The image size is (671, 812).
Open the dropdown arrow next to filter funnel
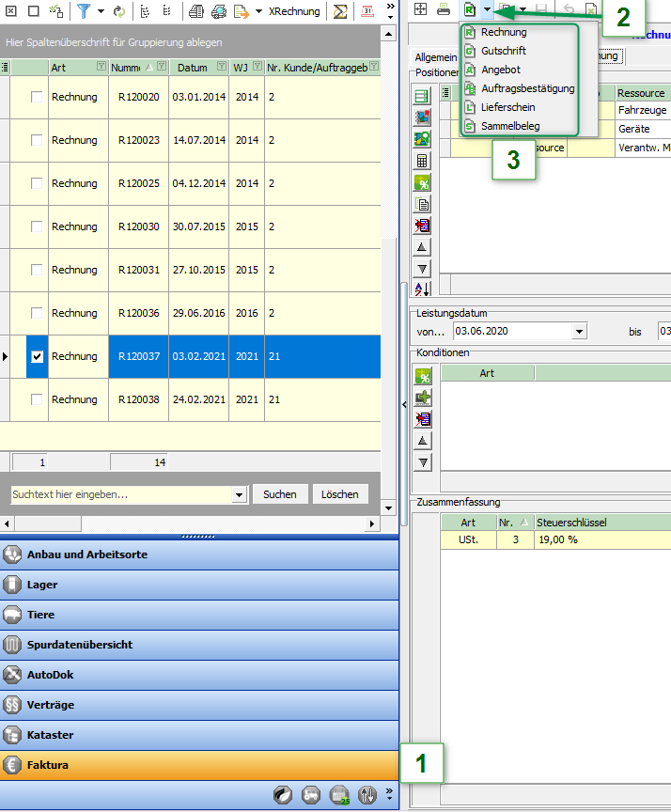coord(101,11)
